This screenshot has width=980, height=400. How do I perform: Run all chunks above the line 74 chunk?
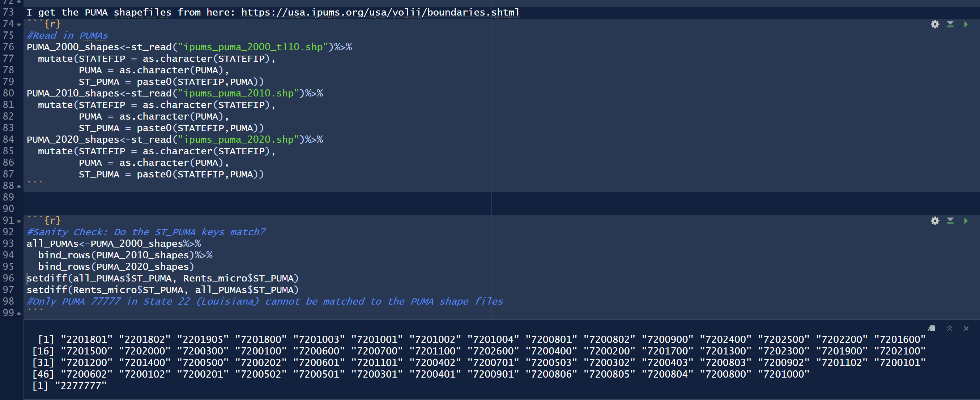tap(950, 24)
